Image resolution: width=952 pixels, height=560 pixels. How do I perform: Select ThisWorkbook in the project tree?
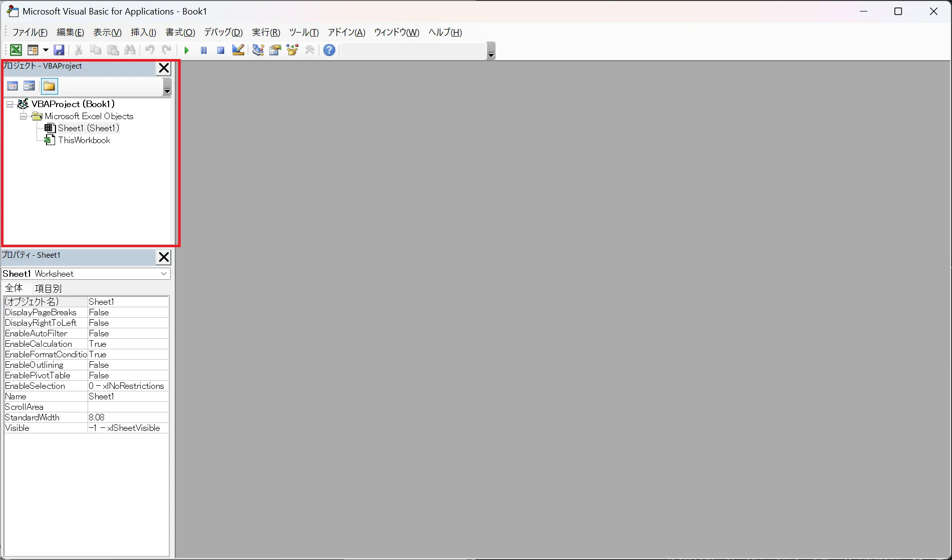point(84,140)
